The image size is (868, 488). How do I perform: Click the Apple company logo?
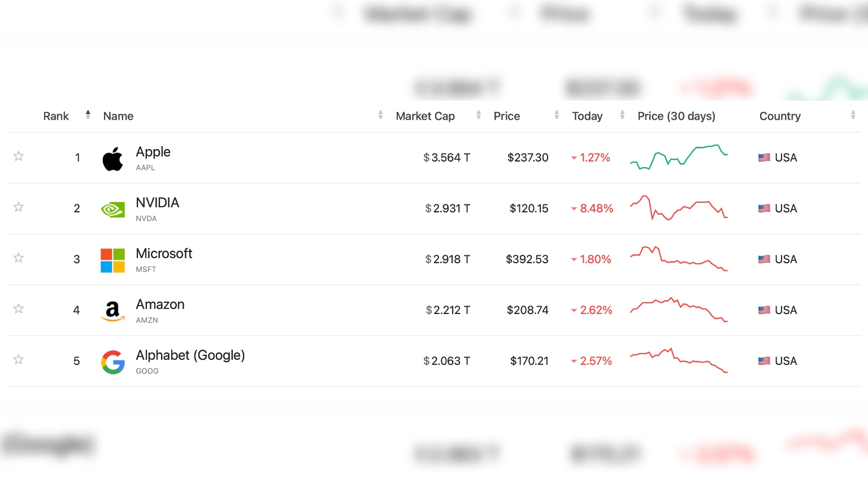[112, 159]
